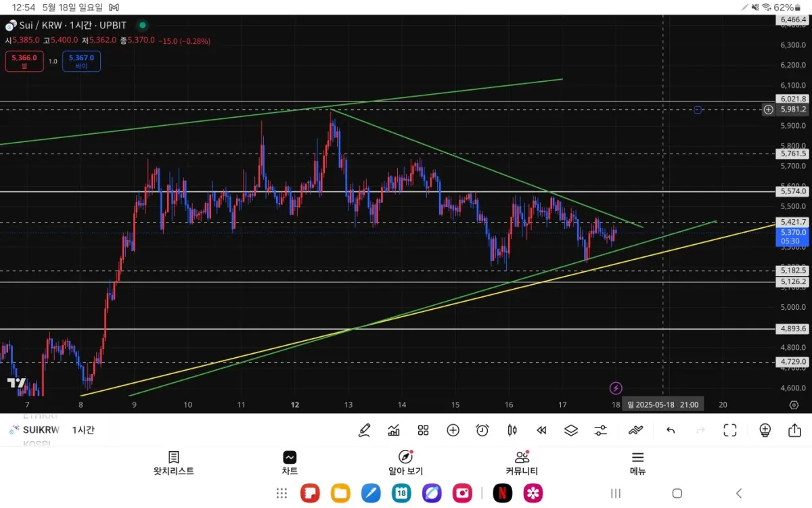812x508 pixels.
Task: Switch to the 커뮤니티 tab
Action: [522, 464]
